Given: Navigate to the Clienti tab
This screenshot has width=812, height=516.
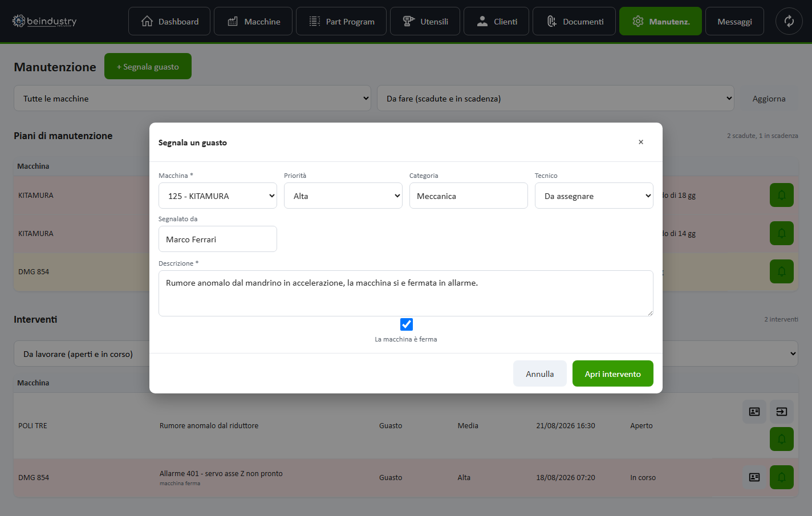Looking at the screenshot, I should click(x=496, y=21).
